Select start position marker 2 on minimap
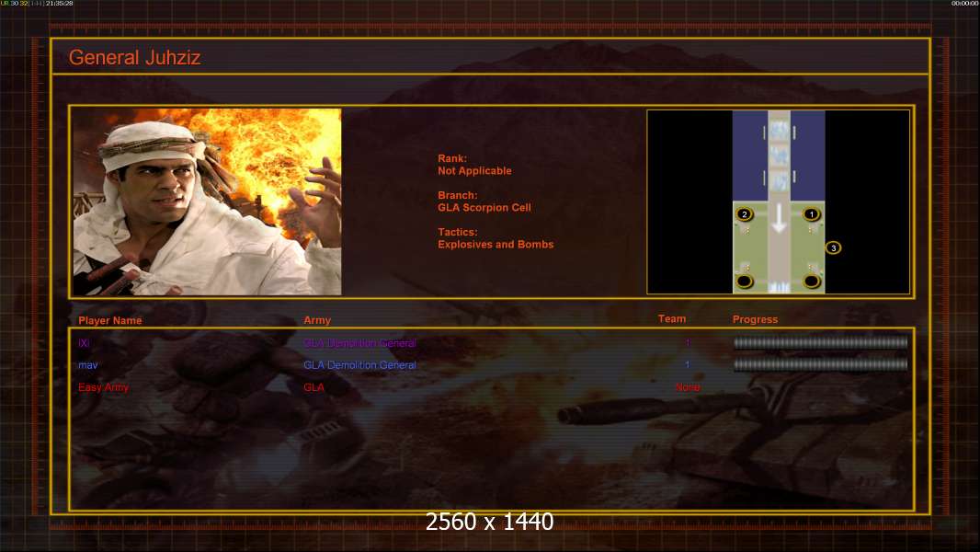Image resolution: width=980 pixels, height=552 pixels. (x=744, y=214)
